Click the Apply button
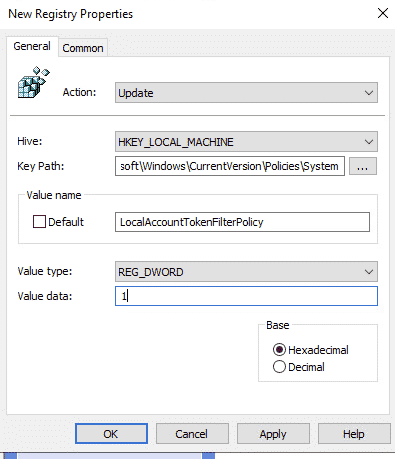Viewport: 395px width, 459px height. point(273,434)
